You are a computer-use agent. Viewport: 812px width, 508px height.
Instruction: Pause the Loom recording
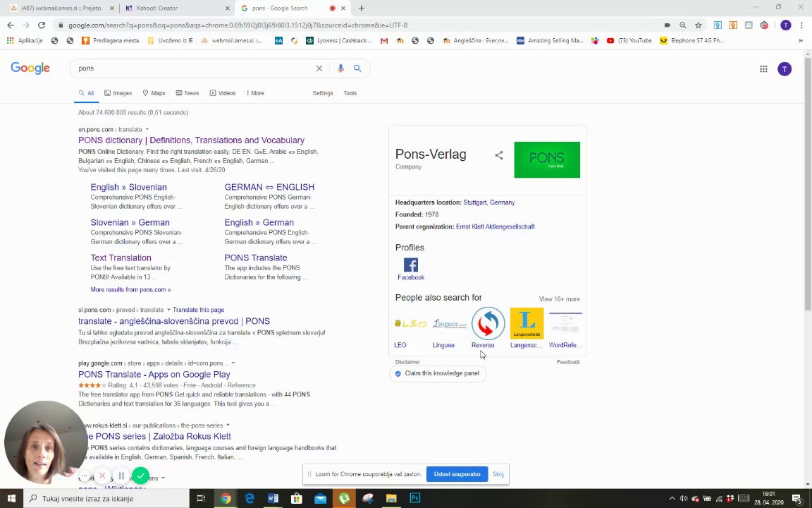point(121,476)
